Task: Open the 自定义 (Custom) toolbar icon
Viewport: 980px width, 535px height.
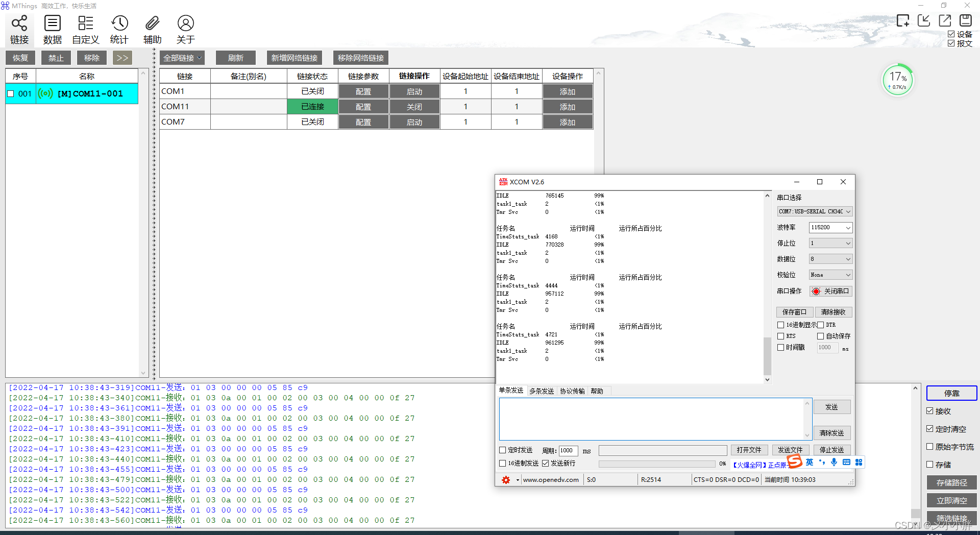Action: coord(85,30)
